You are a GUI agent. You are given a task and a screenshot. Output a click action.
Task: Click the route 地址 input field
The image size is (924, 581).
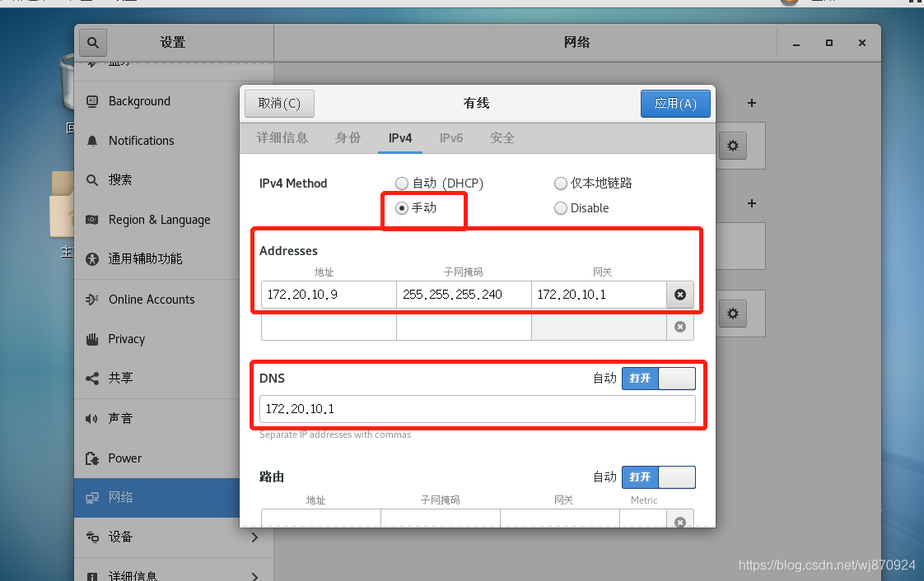321,519
